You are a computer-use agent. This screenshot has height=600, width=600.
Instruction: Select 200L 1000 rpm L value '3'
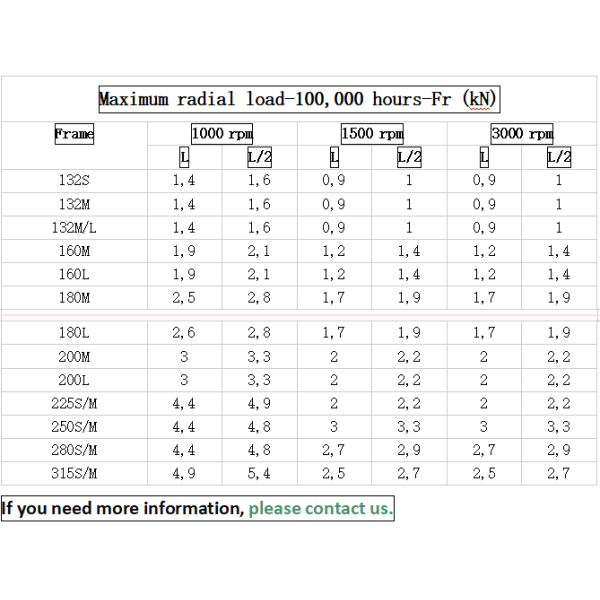pos(184,380)
